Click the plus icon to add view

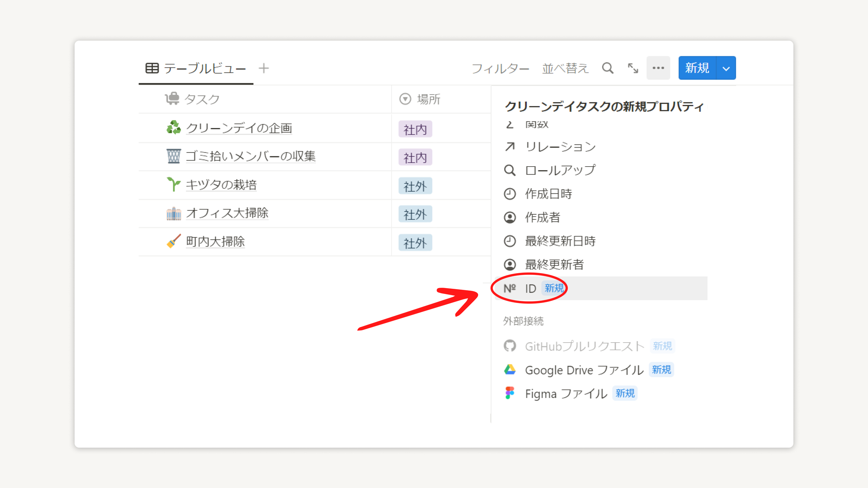click(264, 68)
